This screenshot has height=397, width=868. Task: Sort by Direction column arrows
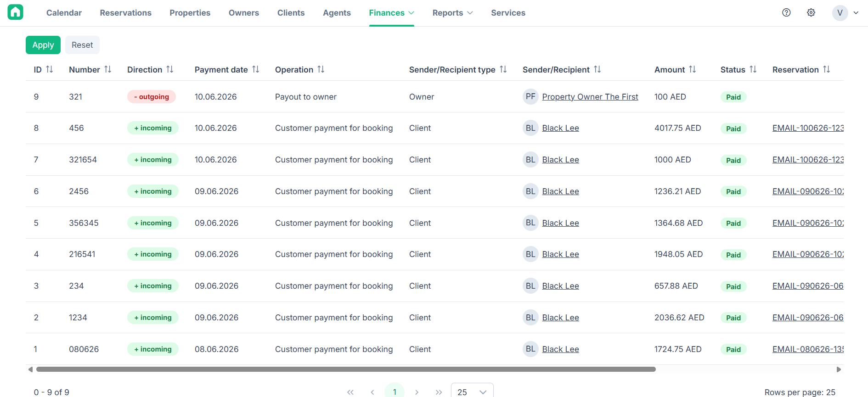point(170,69)
